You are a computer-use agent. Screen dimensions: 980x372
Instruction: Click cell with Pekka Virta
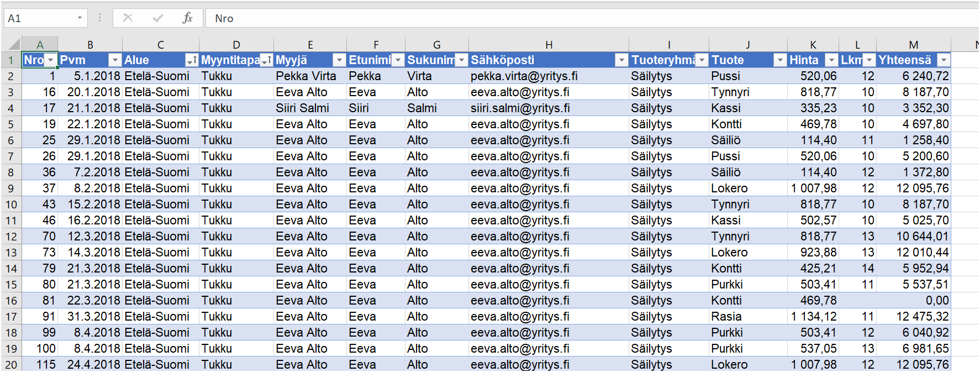point(310,76)
